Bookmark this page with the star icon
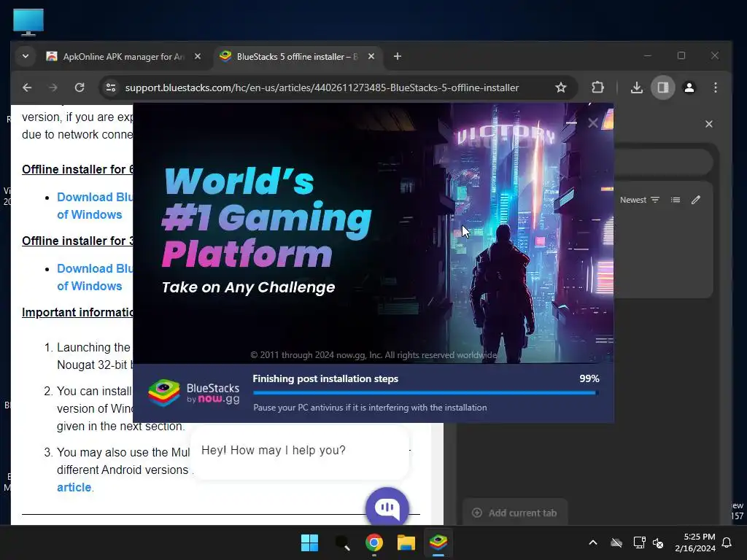The width and height of the screenshot is (747, 560). 561,87
